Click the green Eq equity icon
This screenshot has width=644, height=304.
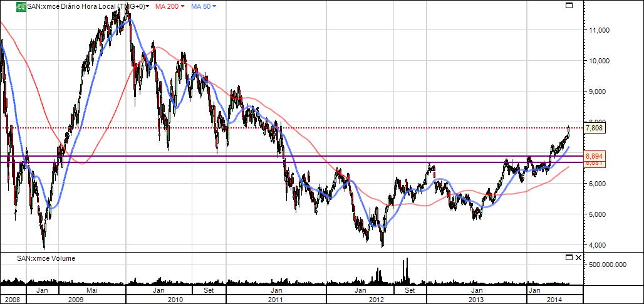tap(21, 6)
